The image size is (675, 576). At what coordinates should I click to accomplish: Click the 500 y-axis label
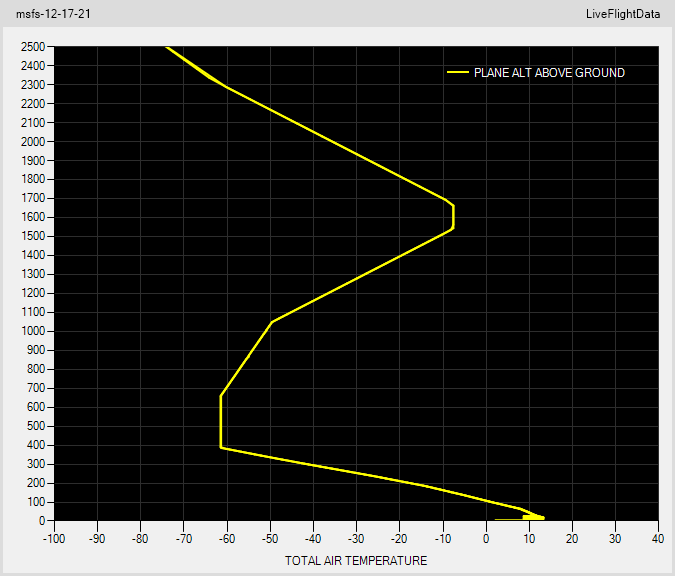36,426
